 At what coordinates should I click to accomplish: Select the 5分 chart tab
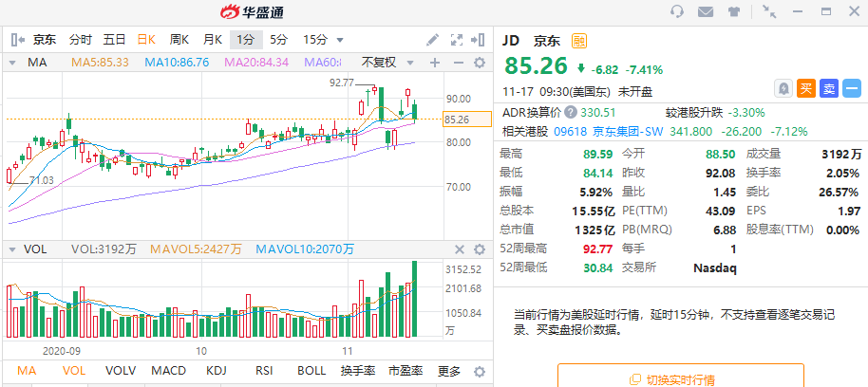point(279,40)
